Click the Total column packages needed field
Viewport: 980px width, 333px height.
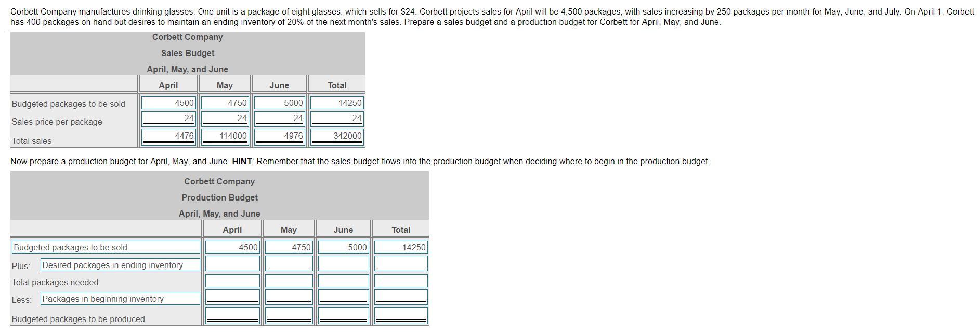coord(401,281)
